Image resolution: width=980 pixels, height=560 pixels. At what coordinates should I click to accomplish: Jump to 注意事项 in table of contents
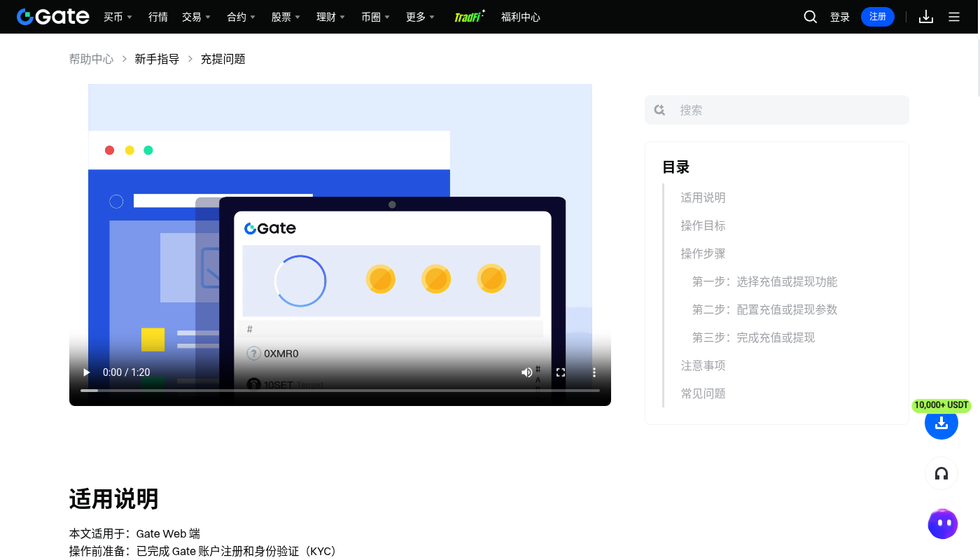[x=703, y=365]
